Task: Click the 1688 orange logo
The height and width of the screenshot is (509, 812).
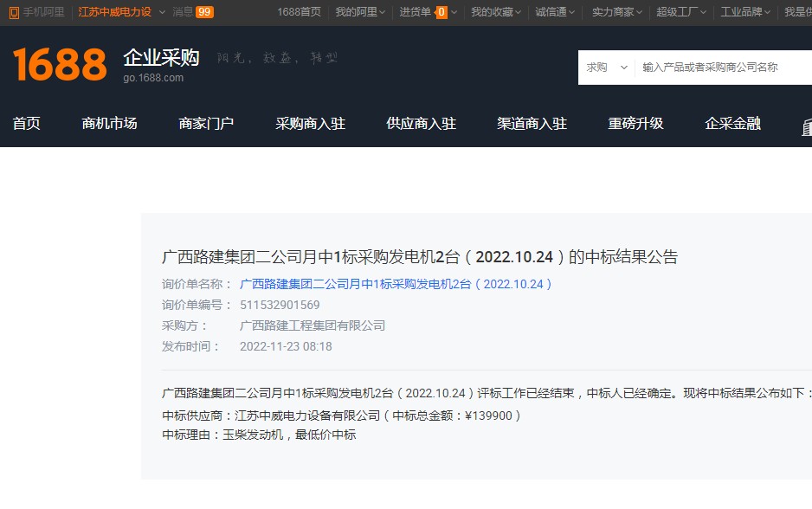Action: 60,64
